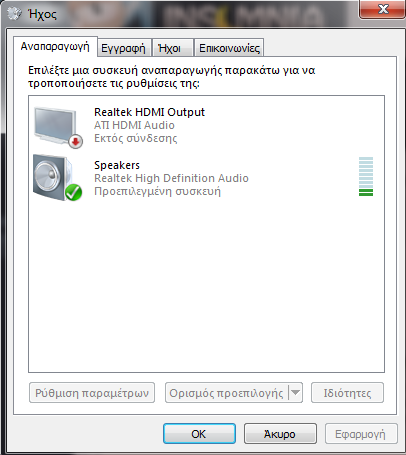
Task: Cancel with the Άκυρο button
Action: click(280, 434)
